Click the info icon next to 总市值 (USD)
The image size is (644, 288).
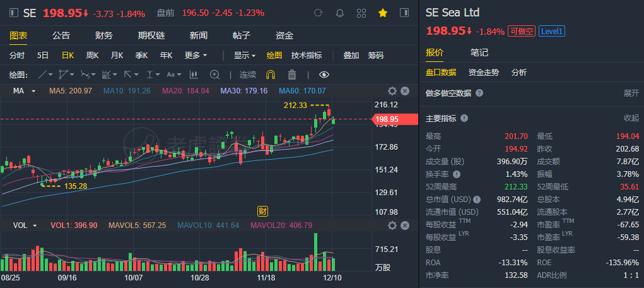pos(476,200)
